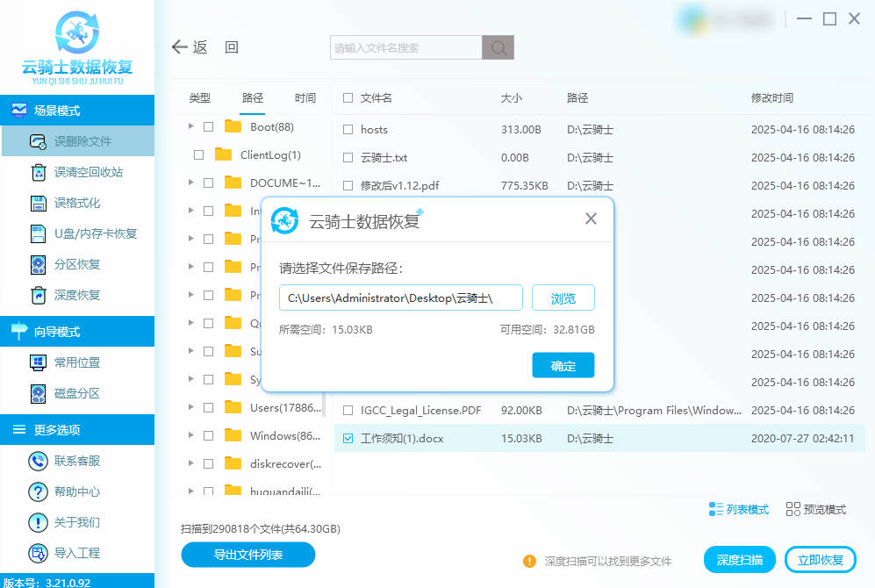Expand the diskrecover folder node
This screenshot has width=875, height=588.
tap(190, 463)
